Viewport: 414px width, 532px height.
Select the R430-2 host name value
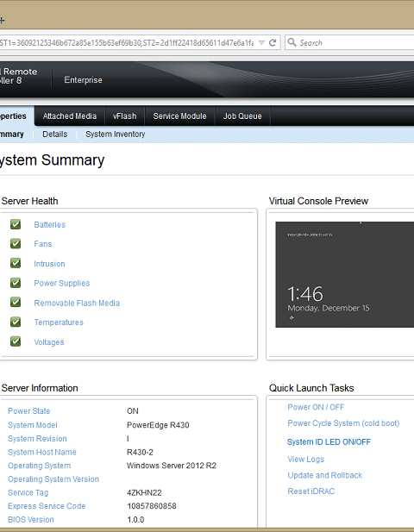click(140, 453)
